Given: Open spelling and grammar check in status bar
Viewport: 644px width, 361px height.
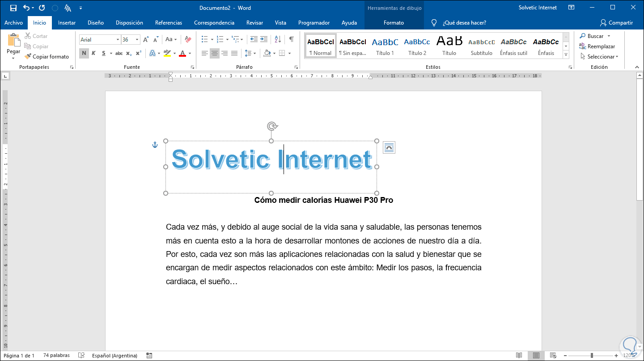Looking at the screenshot, I should (x=81, y=356).
